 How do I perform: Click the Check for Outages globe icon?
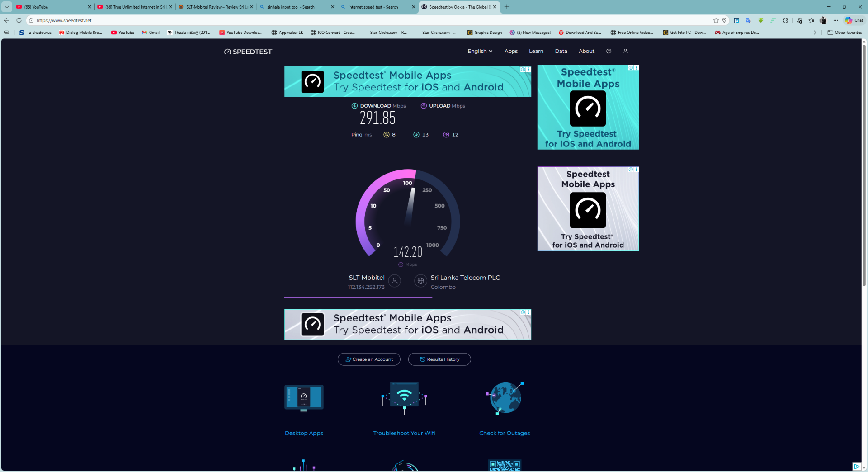click(x=505, y=398)
